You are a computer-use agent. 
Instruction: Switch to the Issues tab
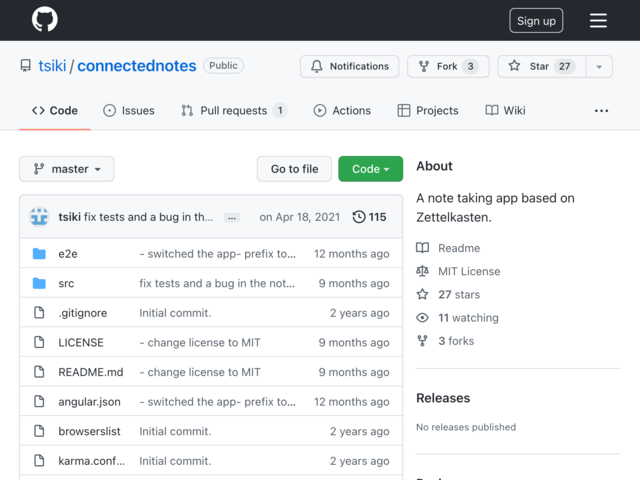[129, 111]
